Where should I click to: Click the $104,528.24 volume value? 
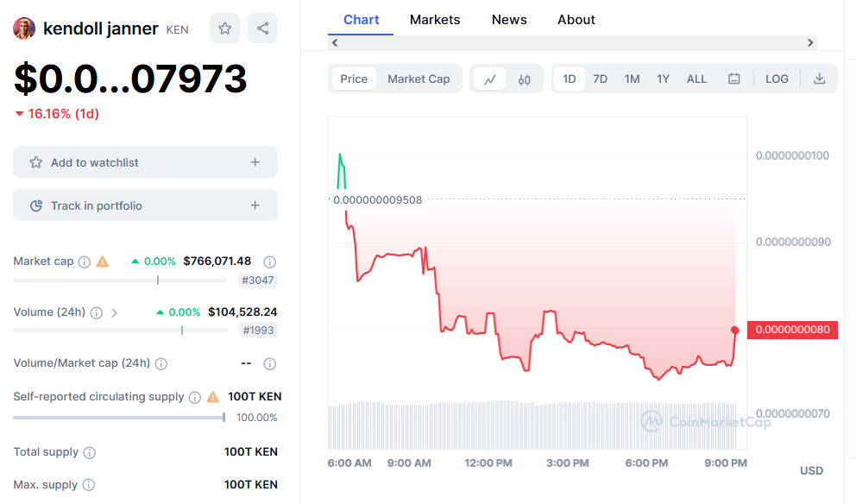click(242, 312)
